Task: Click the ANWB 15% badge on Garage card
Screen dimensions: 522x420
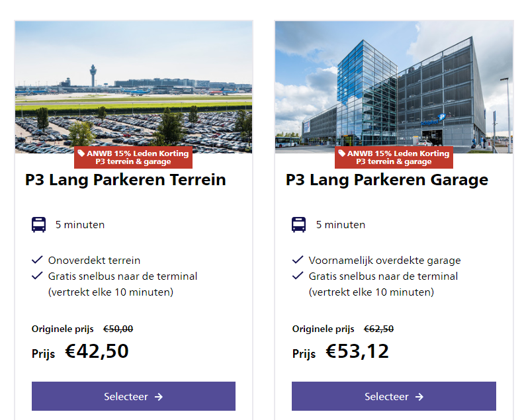Action: (394, 157)
